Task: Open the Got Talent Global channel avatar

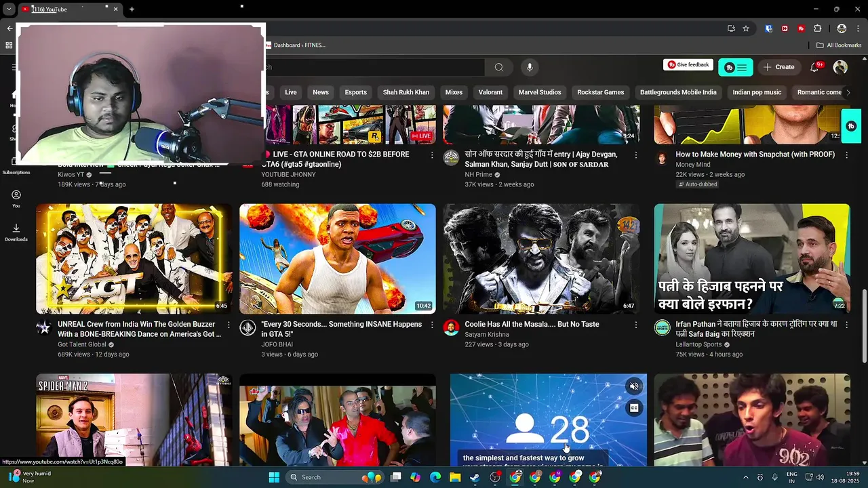Action: tap(44, 328)
